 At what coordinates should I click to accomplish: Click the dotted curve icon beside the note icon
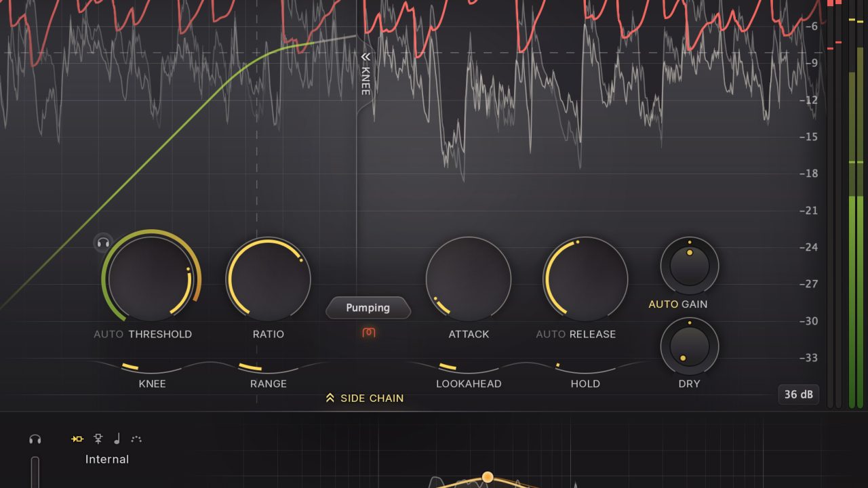(135, 439)
